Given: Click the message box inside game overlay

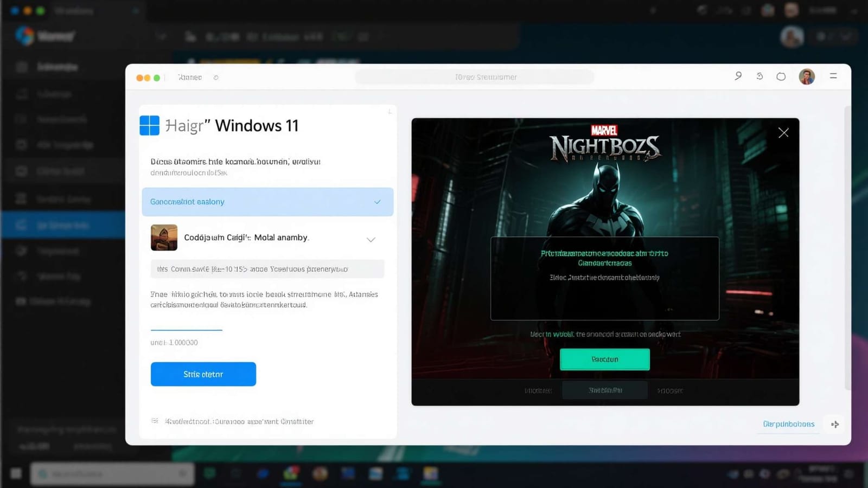Looking at the screenshot, I should [605, 279].
